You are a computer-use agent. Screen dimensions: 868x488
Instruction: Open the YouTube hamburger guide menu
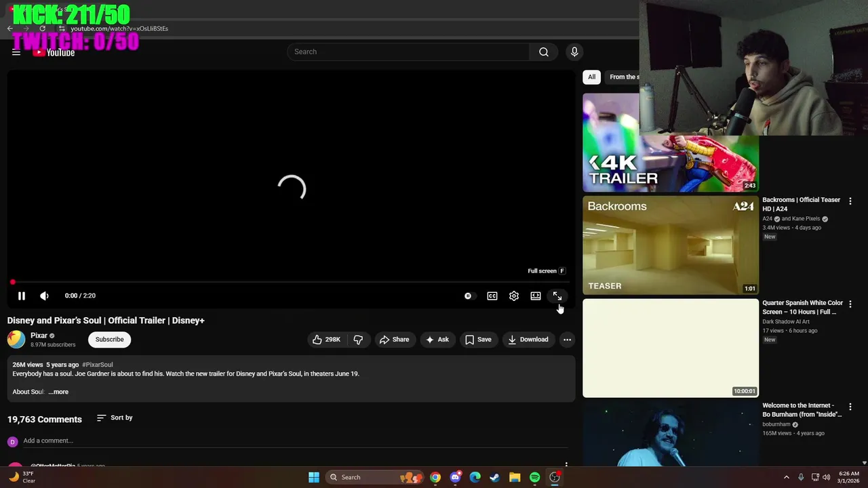point(16,52)
